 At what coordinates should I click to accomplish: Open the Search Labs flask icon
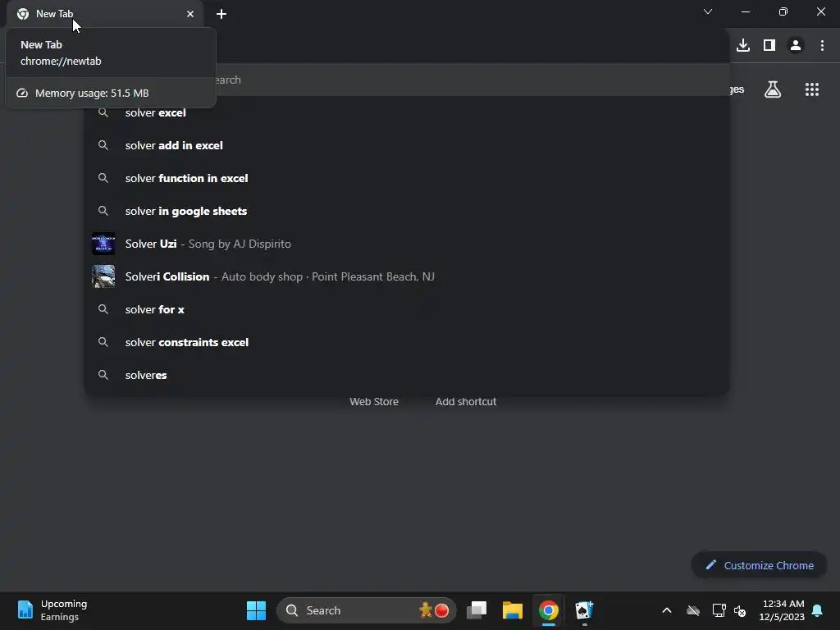click(773, 89)
